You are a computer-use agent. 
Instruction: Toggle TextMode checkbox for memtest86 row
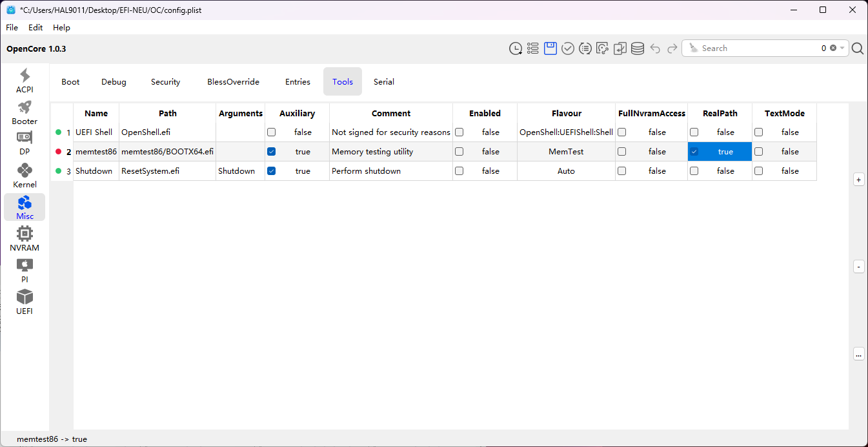point(759,152)
